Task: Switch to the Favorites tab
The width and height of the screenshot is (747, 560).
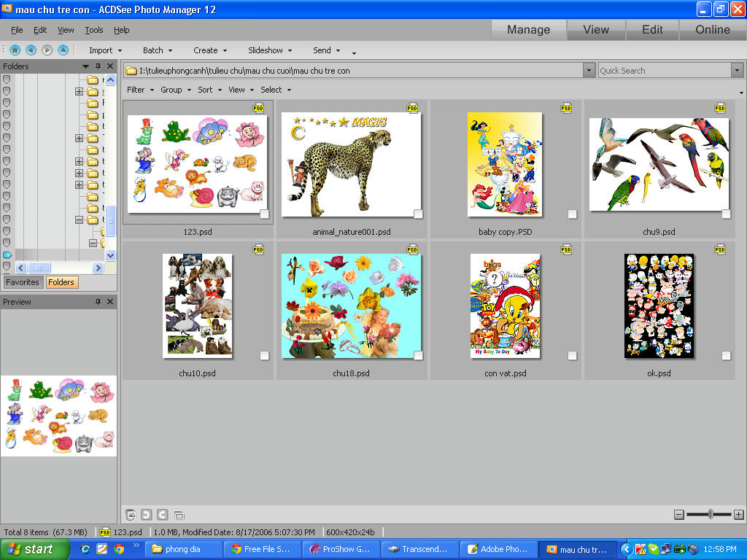Action: [23, 282]
